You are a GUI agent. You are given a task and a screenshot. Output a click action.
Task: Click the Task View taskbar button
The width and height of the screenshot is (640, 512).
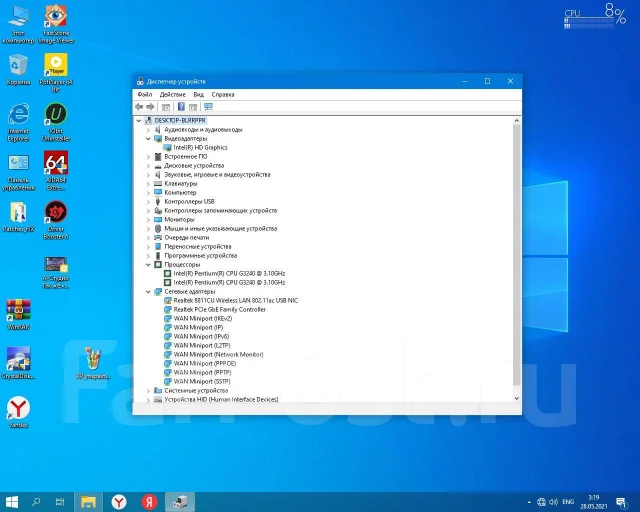(60, 502)
